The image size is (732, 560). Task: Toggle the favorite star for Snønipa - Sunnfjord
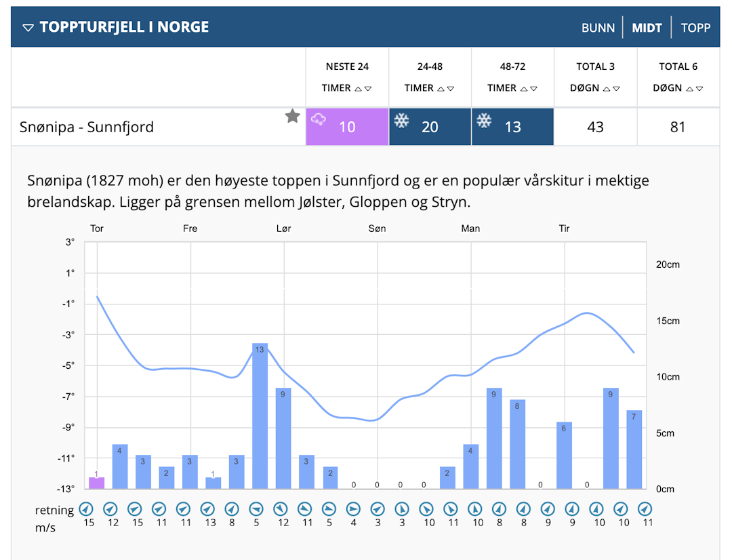pyautogui.click(x=293, y=116)
